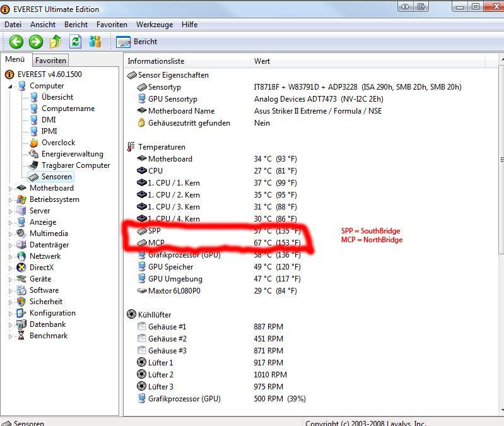Click the Temperaturen section header
Screen dimensions: 504x426
click(x=156, y=147)
